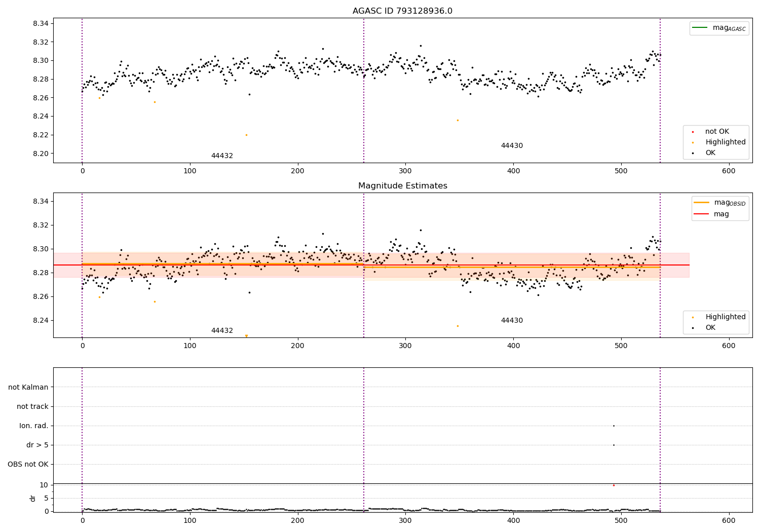This screenshot has height=532, width=760.
Task: Click the 200 x-tick under the bottom plot
Action: [297, 521]
